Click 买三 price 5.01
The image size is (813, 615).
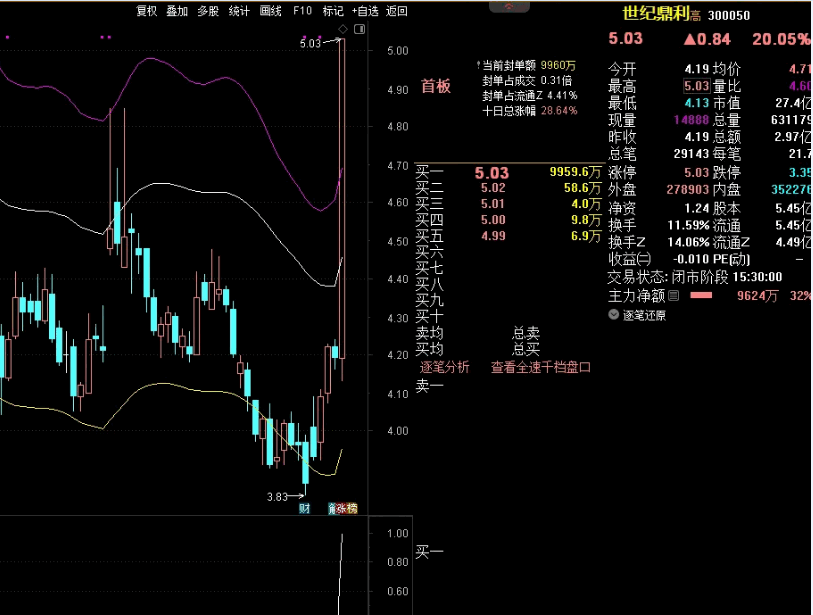(493, 204)
